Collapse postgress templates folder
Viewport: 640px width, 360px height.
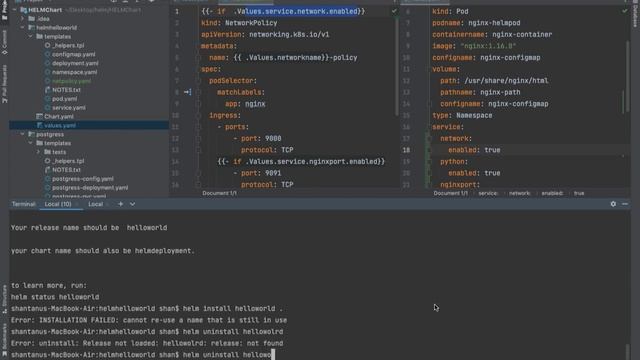[x=31, y=143]
